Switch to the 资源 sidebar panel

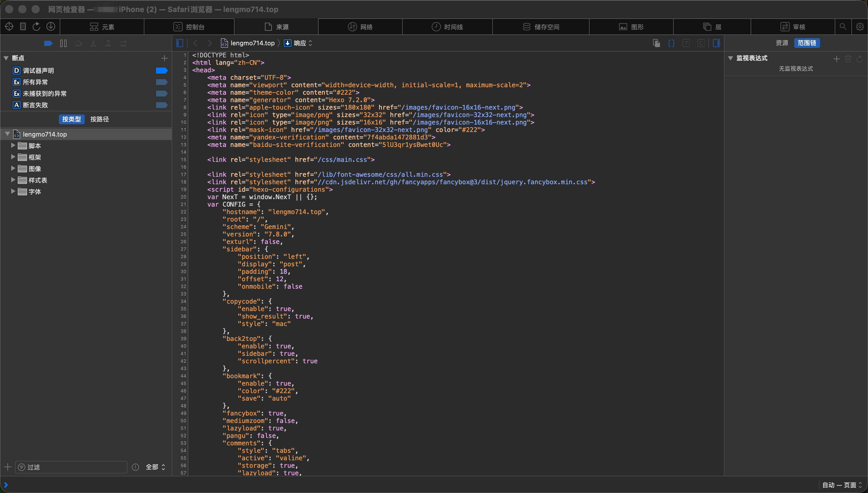click(782, 43)
